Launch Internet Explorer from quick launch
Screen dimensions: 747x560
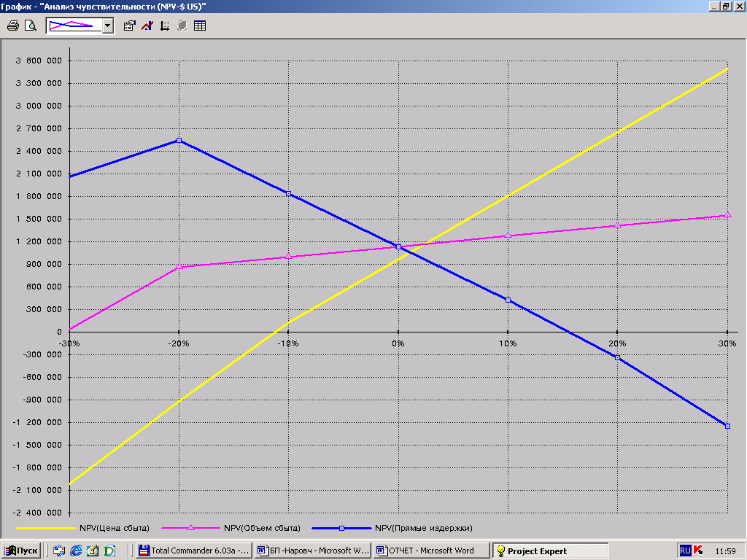pos(76,551)
